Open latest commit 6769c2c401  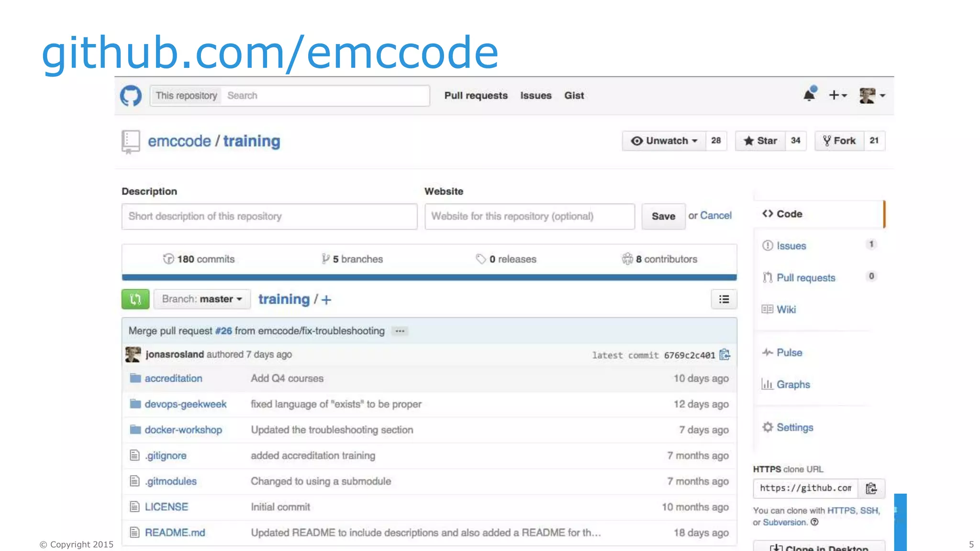tap(690, 355)
